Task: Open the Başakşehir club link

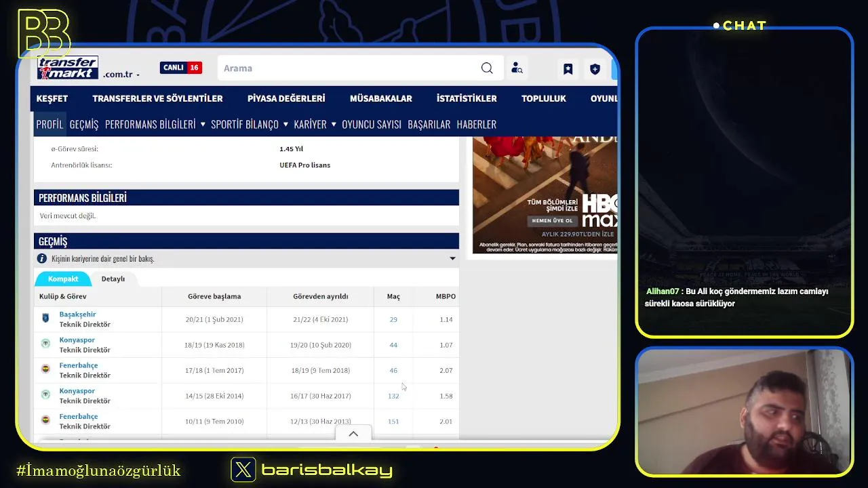Action: click(x=78, y=314)
